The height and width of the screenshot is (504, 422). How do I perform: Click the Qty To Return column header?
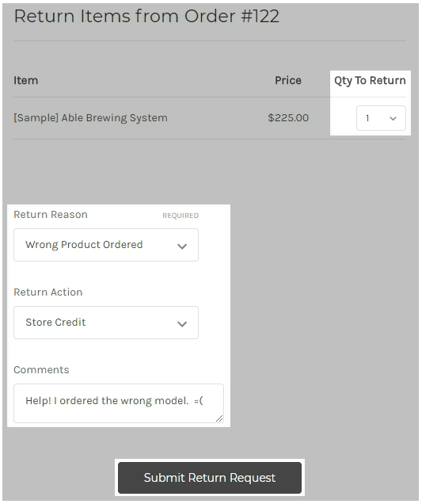[370, 81]
